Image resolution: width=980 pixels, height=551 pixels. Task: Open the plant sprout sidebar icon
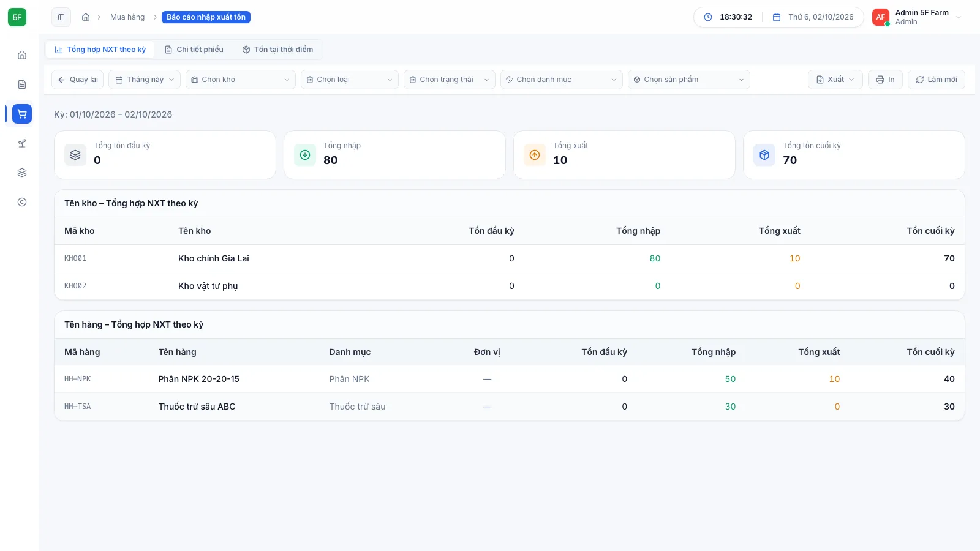point(22,143)
